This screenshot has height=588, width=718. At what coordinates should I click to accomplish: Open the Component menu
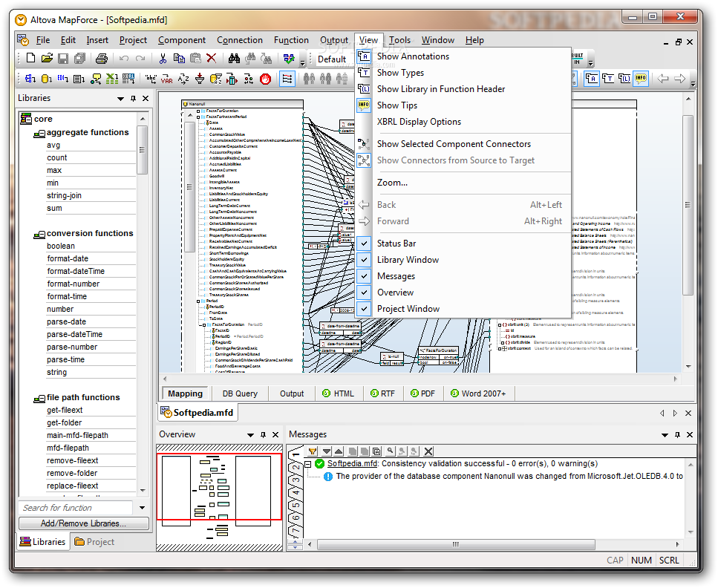[x=182, y=40]
